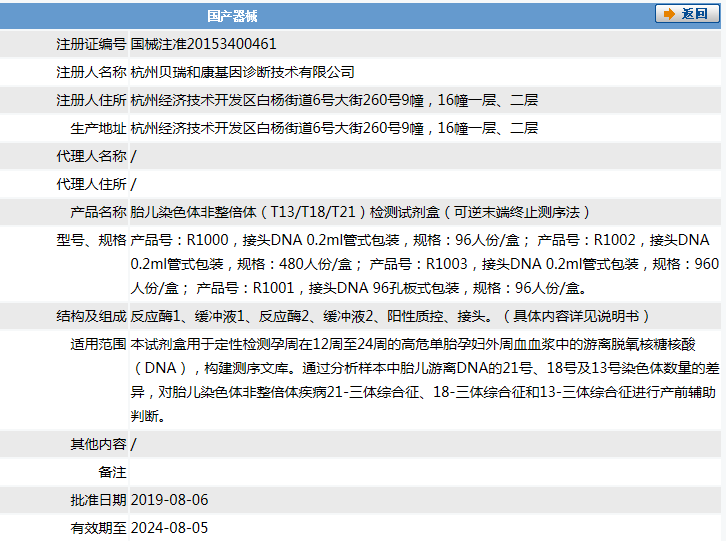Click registrant name 杭州贝瑞和康基因诊断技术有限公司

tap(243, 72)
